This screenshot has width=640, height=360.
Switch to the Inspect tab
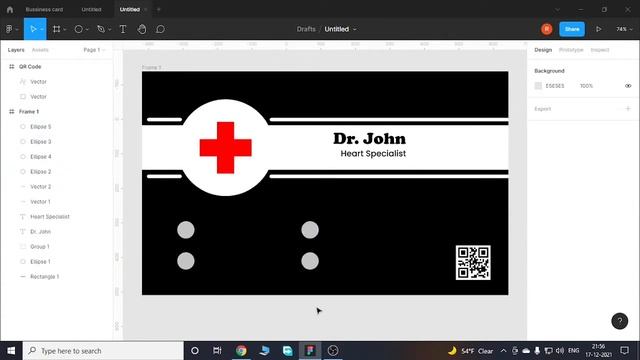(600, 50)
